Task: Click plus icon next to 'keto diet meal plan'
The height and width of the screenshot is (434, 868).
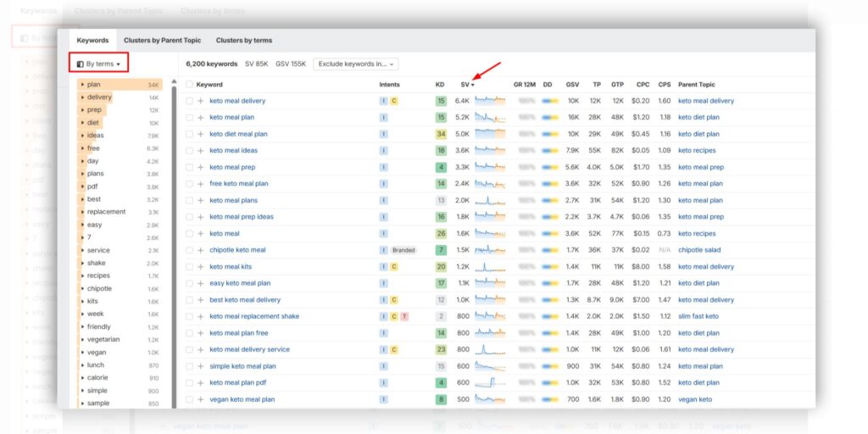Action: click(x=200, y=134)
